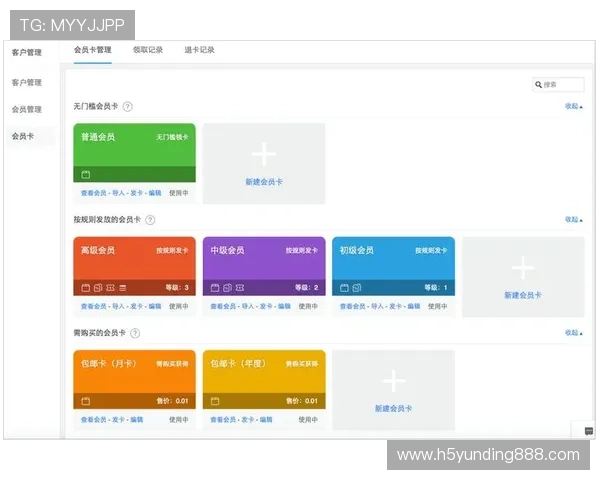Click into the 搜索 input field
The height and width of the screenshot is (480, 600).
point(558,85)
